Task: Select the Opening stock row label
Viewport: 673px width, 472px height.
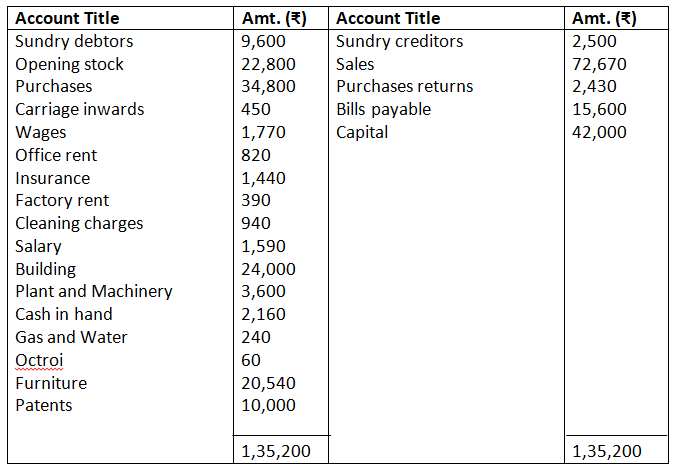Action: click(x=70, y=64)
